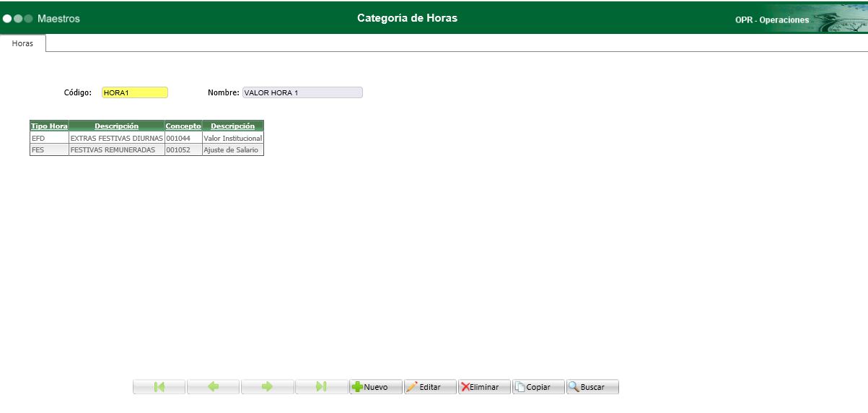Jump to last record button
This screenshot has height=413, width=868.
coord(322,387)
